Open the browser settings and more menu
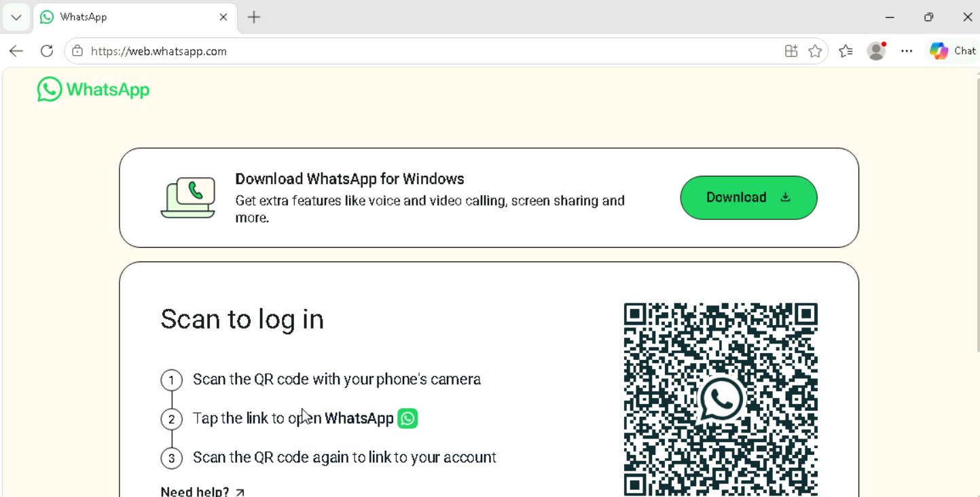The image size is (980, 497). coord(907,51)
